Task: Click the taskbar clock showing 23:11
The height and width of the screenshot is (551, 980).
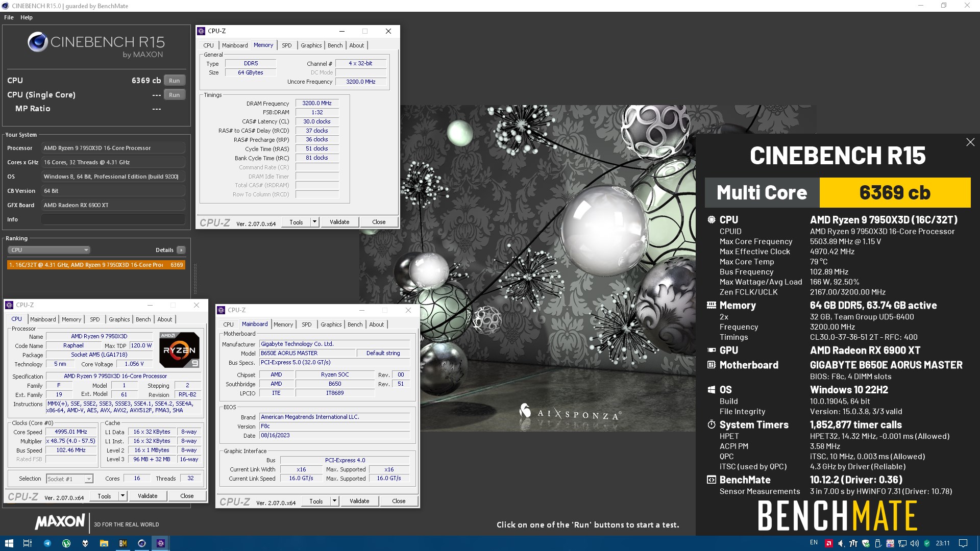Action: click(943, 543)
